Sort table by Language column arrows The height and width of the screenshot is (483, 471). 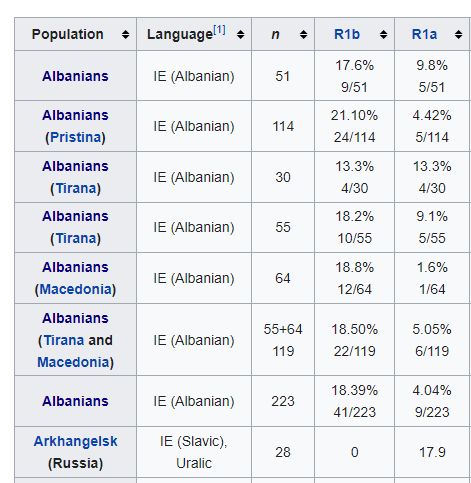(x=240, y=34)
